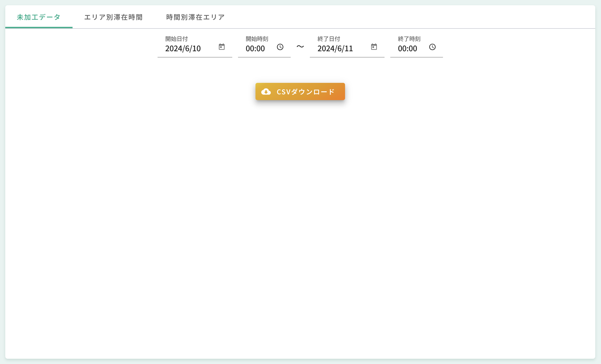Image resolution: width=601 pixels, height=364 pixels.
Task: Switch to the エリア別滞在時間 tab
Action: coord(113,17)
